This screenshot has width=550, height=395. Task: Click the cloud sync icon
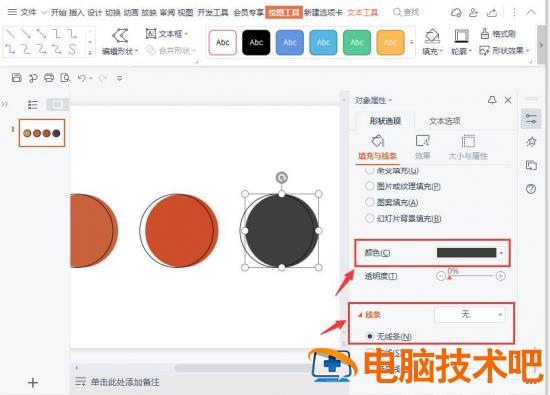(456, 13)
